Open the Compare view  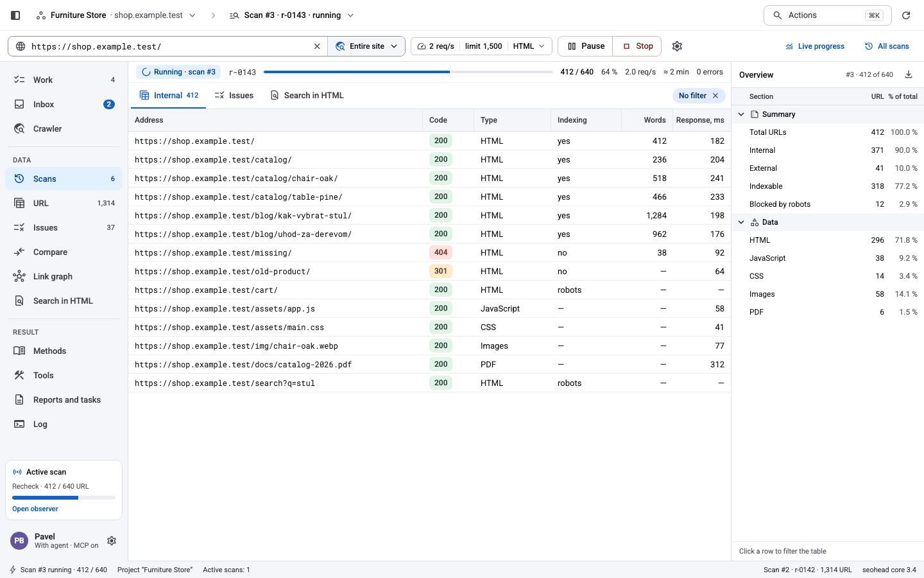pyautogui.click(x=64, y=252)
